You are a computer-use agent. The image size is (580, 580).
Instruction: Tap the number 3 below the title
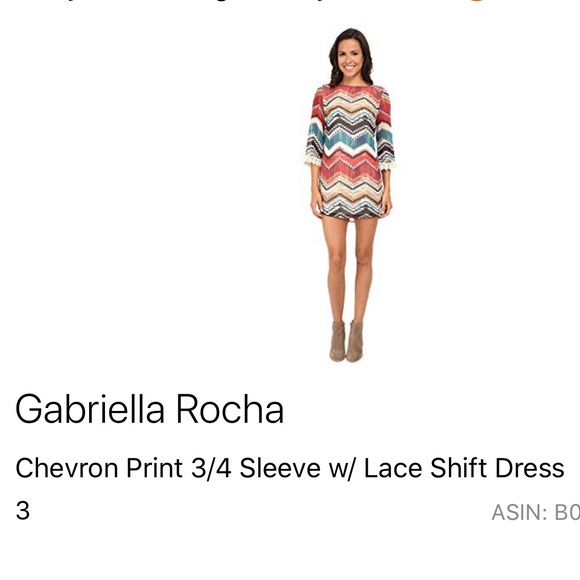point(23,511)
